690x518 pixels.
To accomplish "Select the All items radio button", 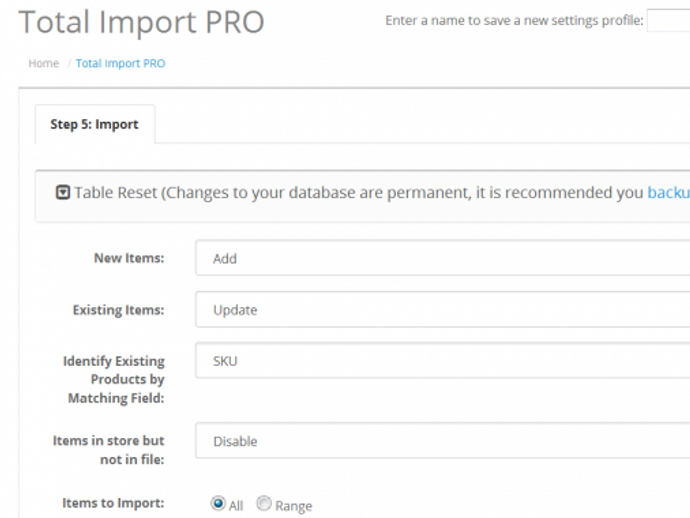I will [217, 504].
